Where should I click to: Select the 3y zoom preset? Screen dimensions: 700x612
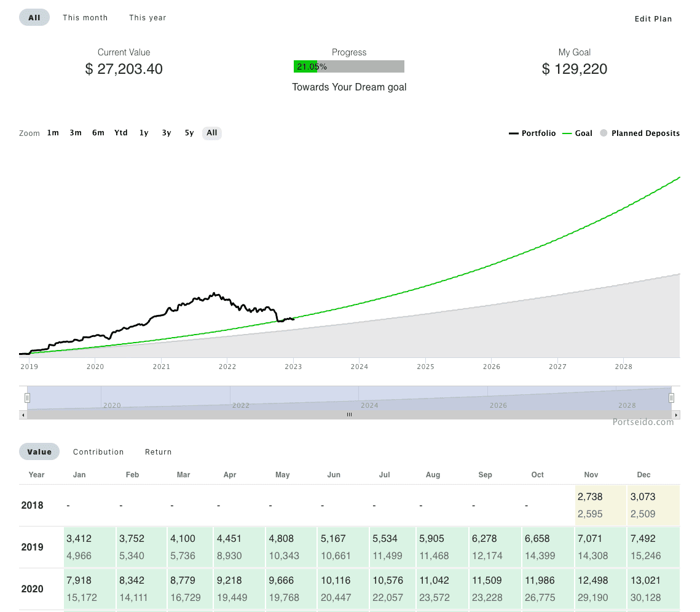pyautogui.click(x=166, y=133)
